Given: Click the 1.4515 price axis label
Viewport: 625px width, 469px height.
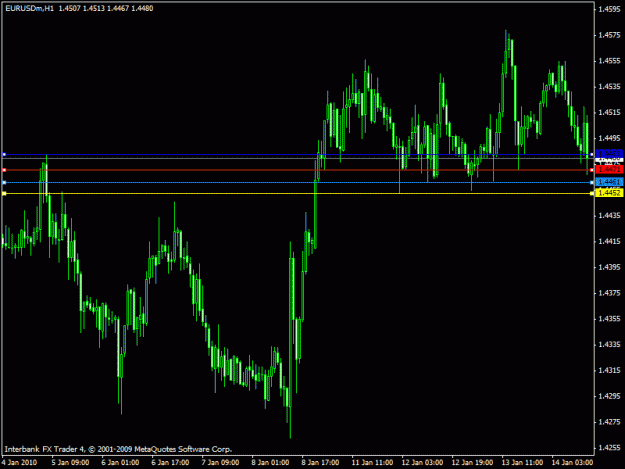Looking at the screenshot, I should pos(609,112).
